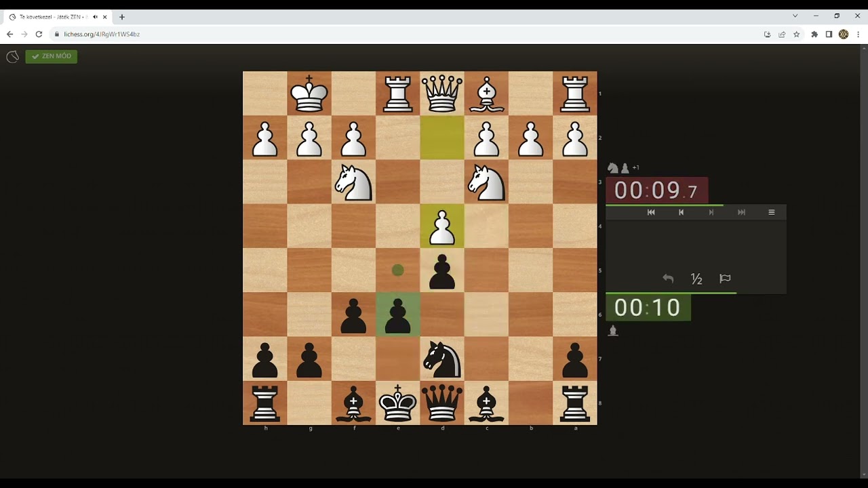The height and width of the screenshot is (488, 868).
Task: Share this page via the share icon
Action: (782, 34)
